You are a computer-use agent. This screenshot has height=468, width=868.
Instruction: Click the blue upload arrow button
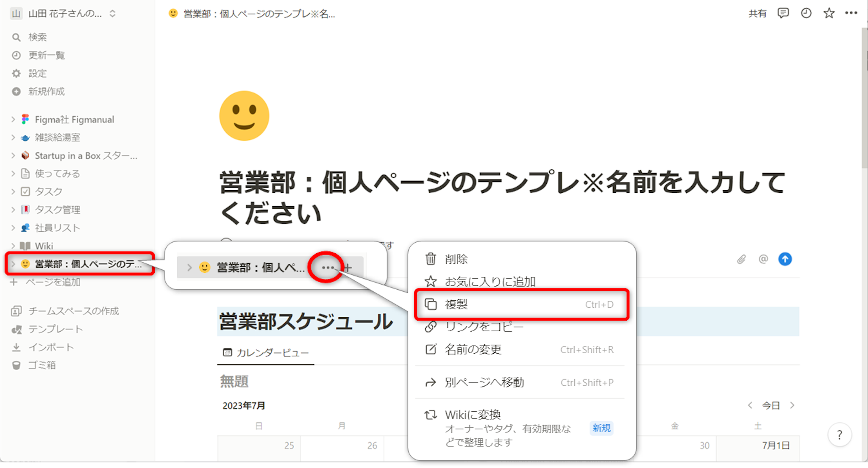tap(785, 259)
